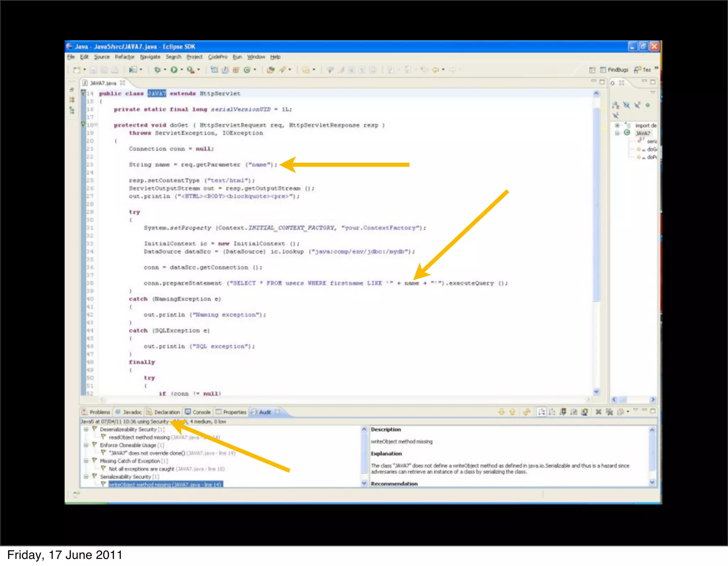Click the Debug bug icon in toolbar

tap(157, 70)
